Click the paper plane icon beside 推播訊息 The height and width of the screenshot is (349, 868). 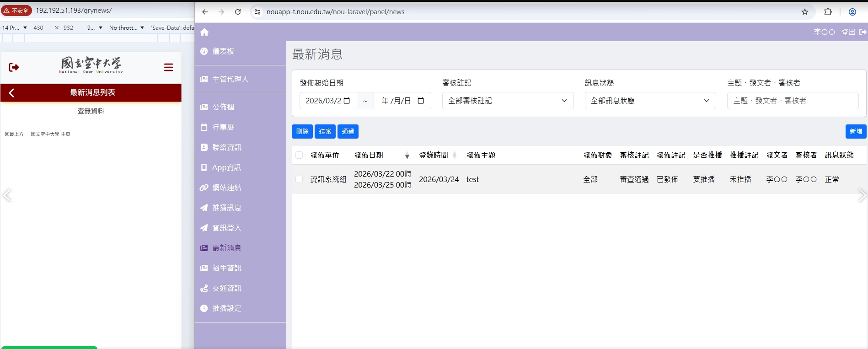point(204,208)
